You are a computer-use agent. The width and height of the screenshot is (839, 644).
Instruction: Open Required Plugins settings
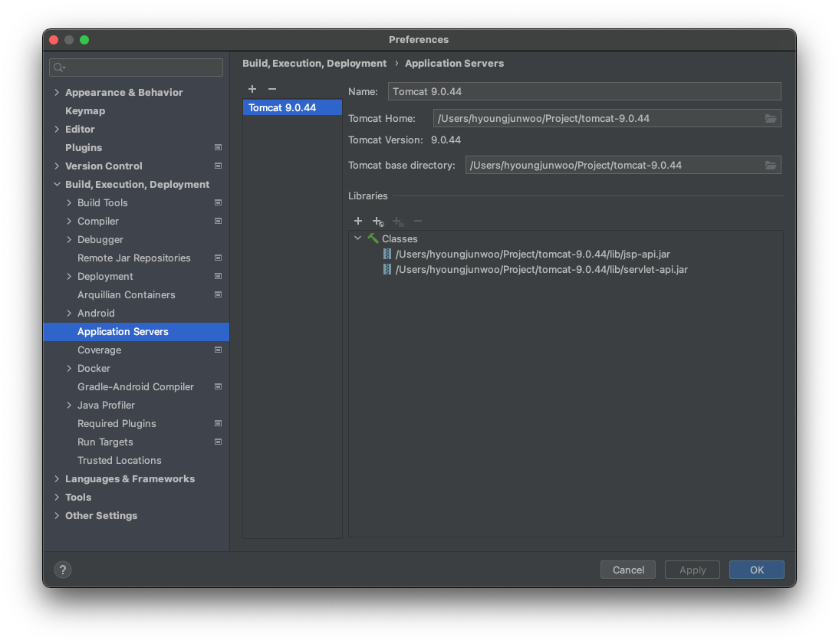[117, 424]
